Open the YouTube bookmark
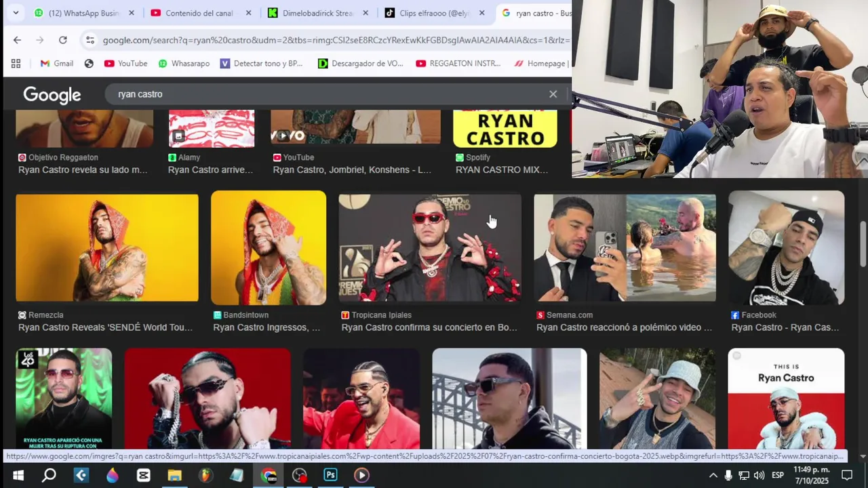Image resolution: width=868 pixels, height=488 pixels. coord(125,63)
